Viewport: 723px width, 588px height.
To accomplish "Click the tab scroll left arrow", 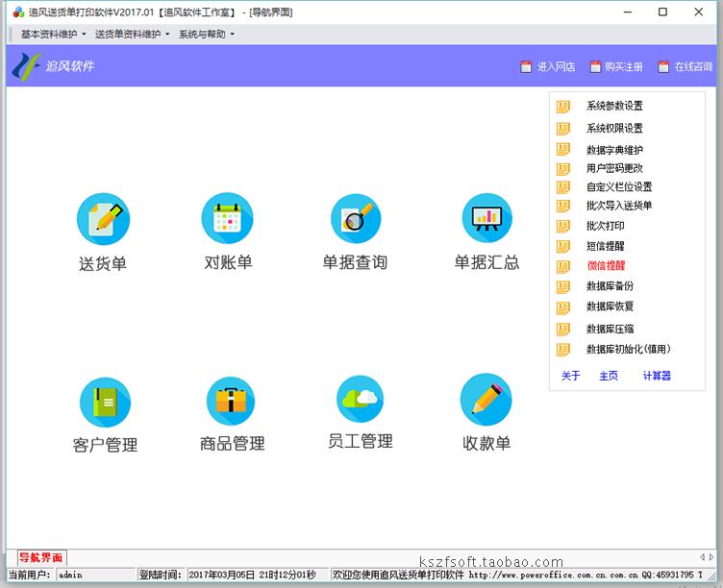I will point(702,557).
